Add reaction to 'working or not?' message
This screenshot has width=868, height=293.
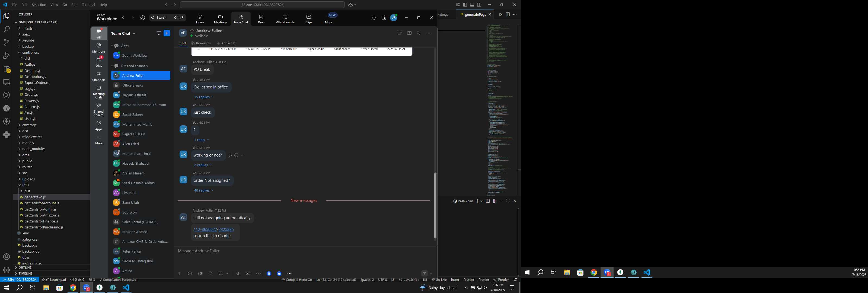point(236,155)
